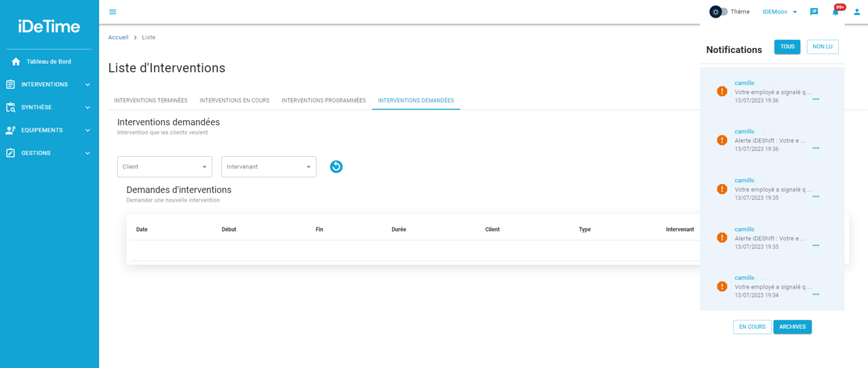Open the IDEMoov account dropdown

click(x=780, y=12)
